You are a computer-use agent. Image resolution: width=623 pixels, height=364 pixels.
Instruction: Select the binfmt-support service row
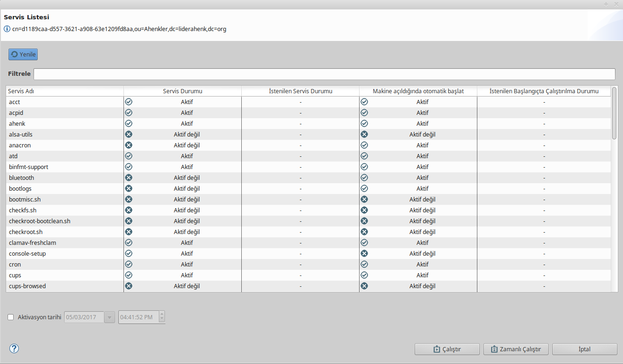pyautogui.click(x=308, y=167)
